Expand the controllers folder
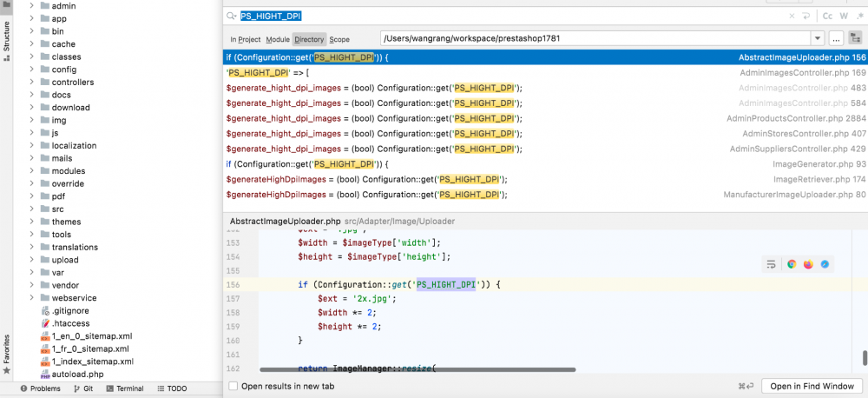The width and height of the screenshot is (868, 398). click(32, 82)
